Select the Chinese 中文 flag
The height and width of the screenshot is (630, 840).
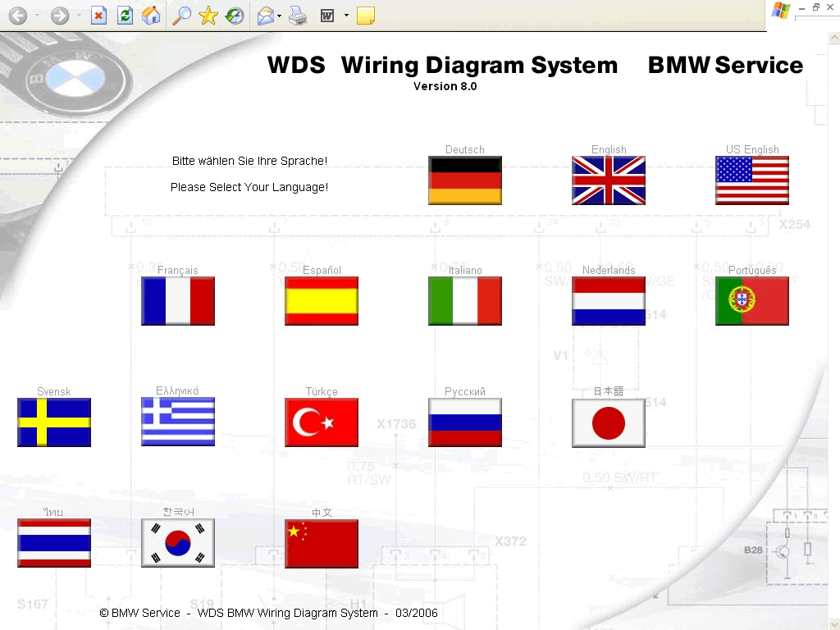coord(322,544)
